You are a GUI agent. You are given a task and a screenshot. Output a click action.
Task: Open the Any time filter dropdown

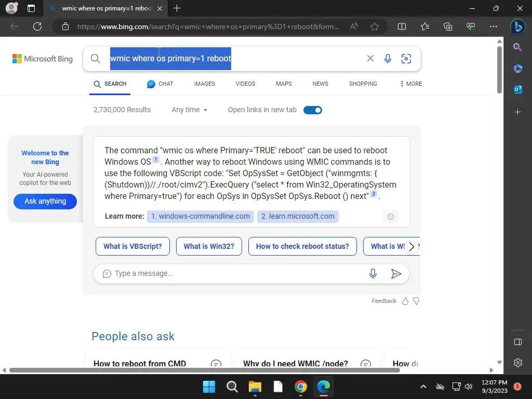189,110
